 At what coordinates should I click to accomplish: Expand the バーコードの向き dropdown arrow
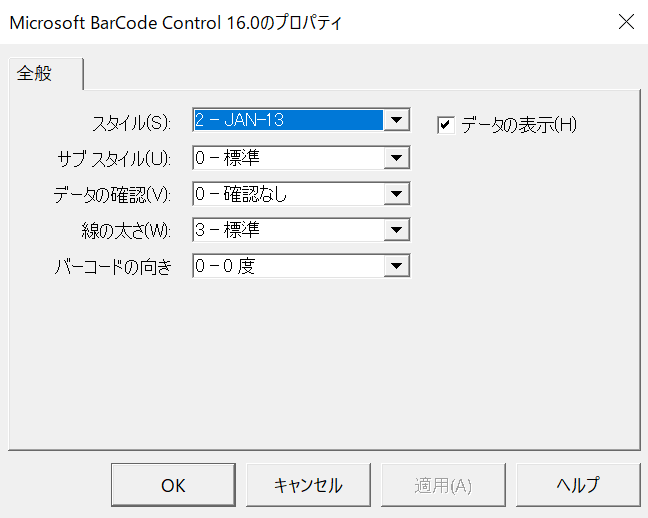[396, 265]
